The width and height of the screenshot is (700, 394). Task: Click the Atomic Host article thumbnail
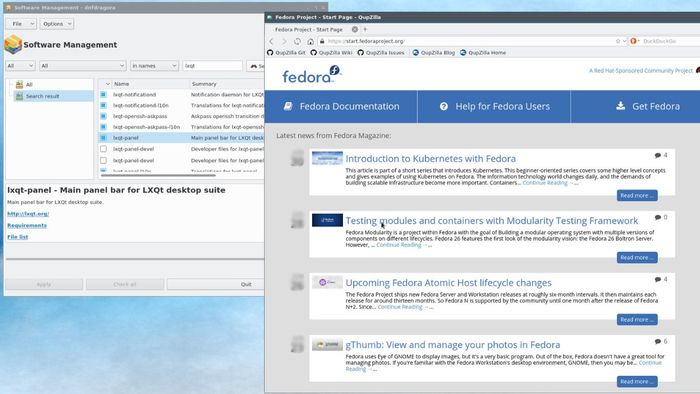click(x=327, y=282)
